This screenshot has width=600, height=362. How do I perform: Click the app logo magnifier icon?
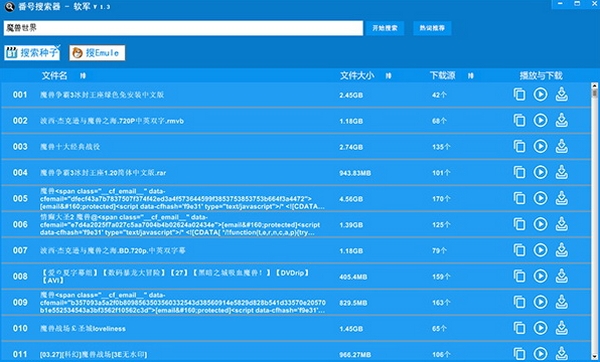tap(9, 7)
